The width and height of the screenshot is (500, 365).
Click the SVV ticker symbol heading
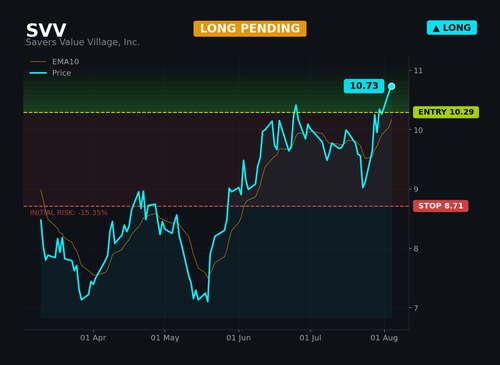[46, 30]
